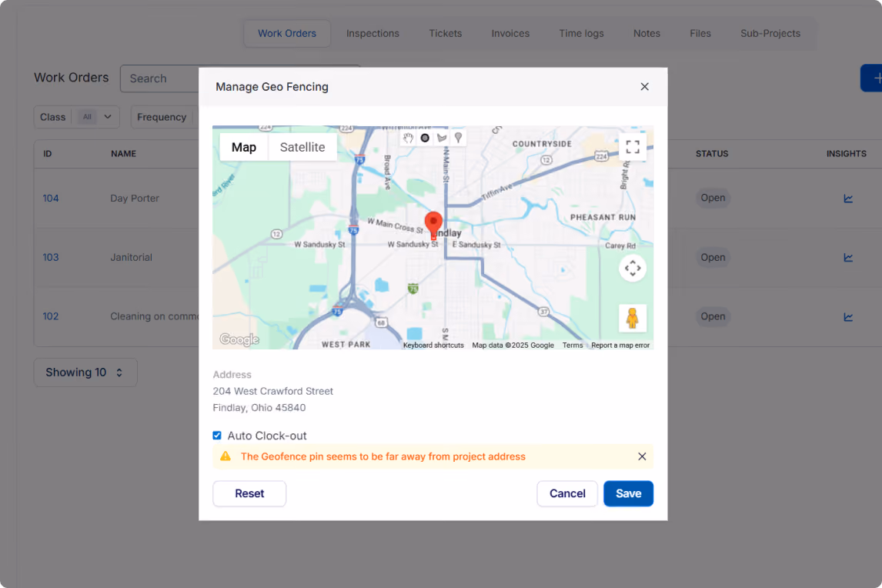
Task: Click the Janitorial work order name
Action: pos(131,257)
